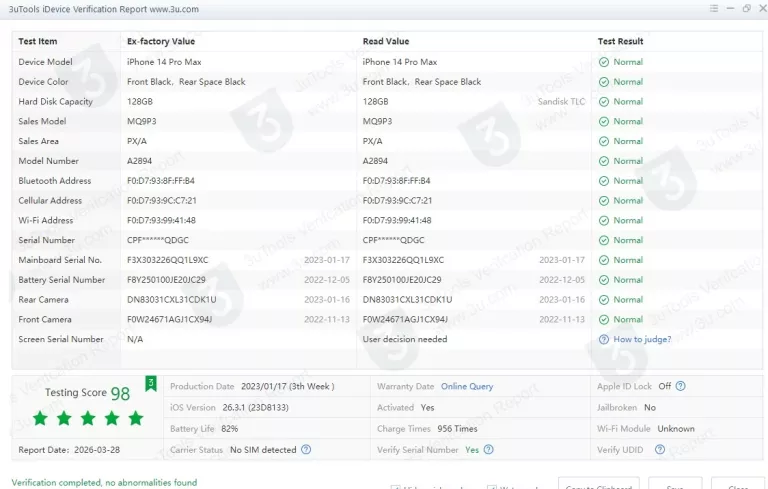
Task: Click the Ex-factory Value column header
Action: point(160,42)
